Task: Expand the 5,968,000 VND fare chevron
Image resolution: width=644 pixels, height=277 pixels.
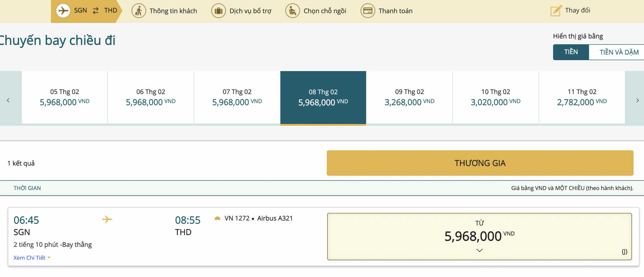Action: [x=479, y=250]
